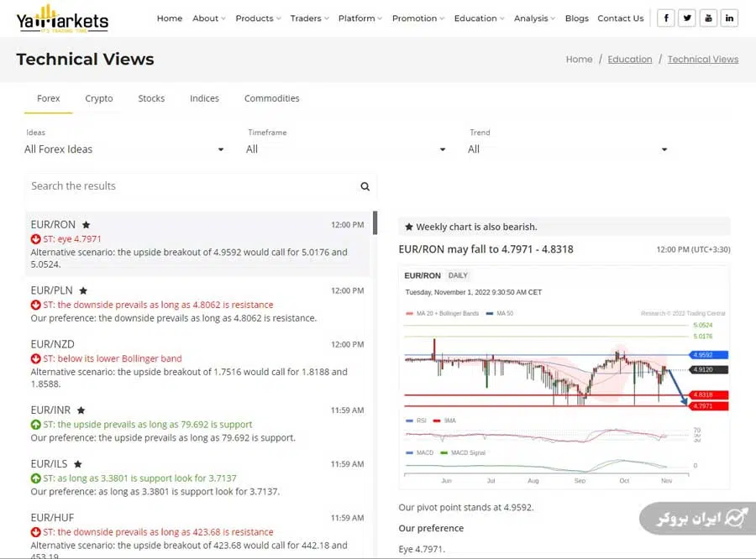The height and width of the screenshot is (559, 756).
Task: Toggle the star on the Weekly chart note
Action: pos(407,226)
